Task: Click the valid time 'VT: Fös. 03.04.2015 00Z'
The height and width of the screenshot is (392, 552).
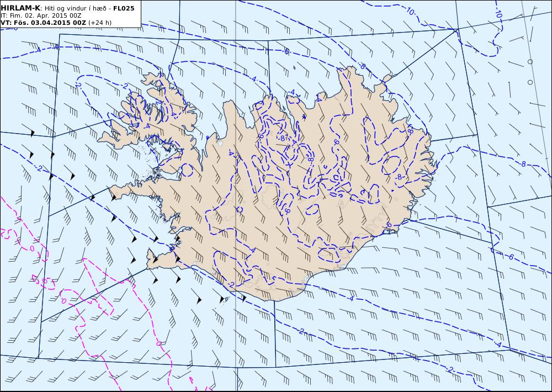Action: coord(43,23)
